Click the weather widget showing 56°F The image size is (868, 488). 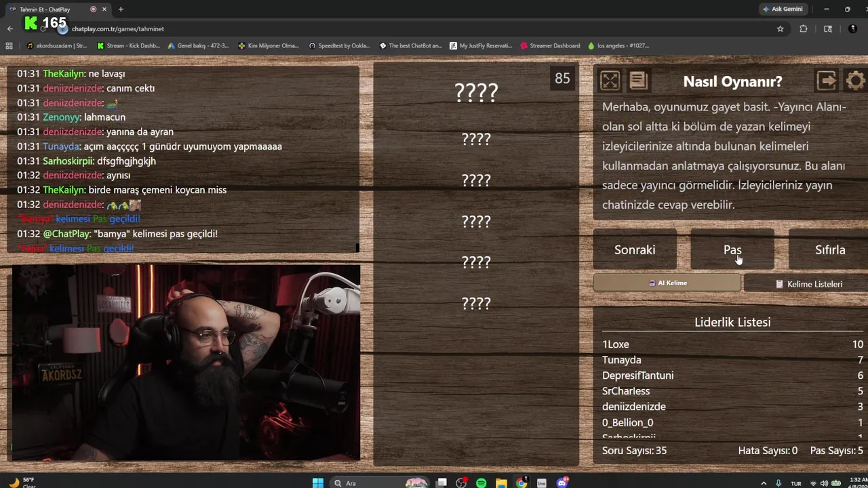coord(24,482)
